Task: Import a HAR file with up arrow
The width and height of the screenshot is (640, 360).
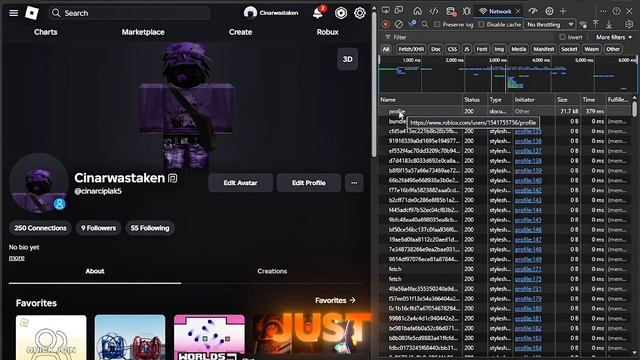Action: click(x=596, y=24)
